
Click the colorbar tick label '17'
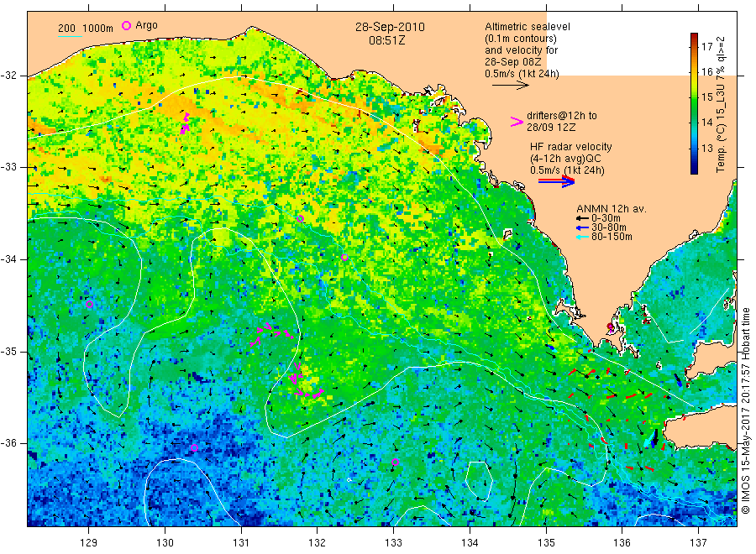(706, 47)
